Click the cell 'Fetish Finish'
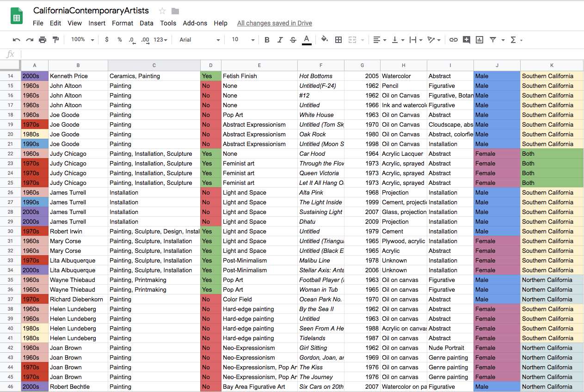This screenshot has height=392, width=584. [259, 76]
